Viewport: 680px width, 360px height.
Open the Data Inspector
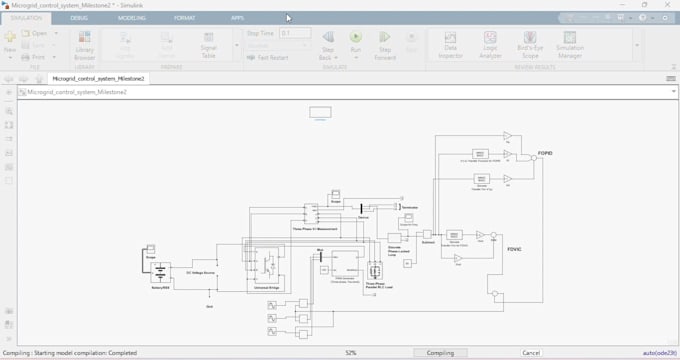450,45
